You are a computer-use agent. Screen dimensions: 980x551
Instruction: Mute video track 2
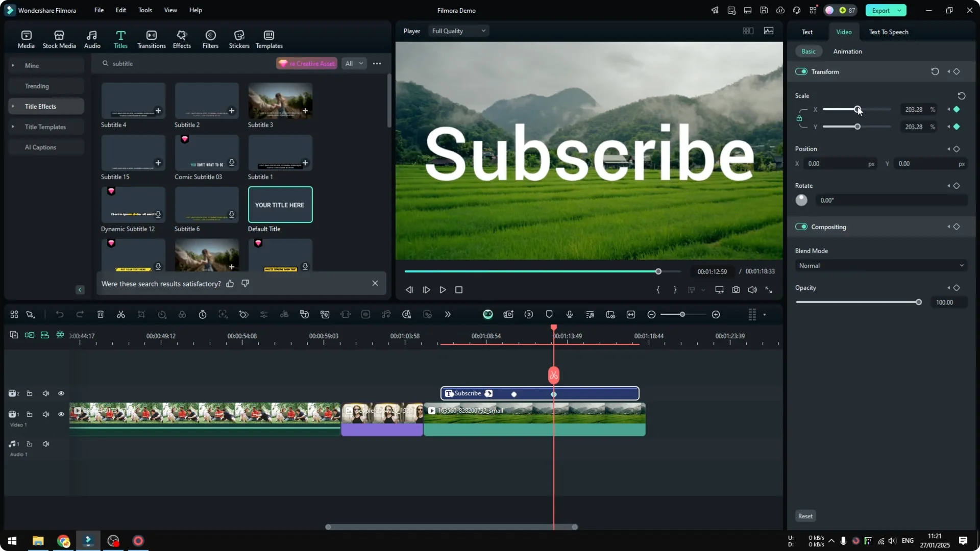(46, 393)
